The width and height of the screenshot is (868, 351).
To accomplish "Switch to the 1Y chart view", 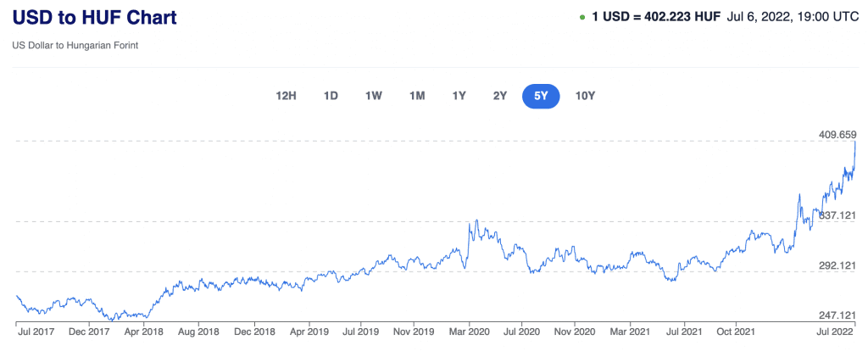I will coord(459,96).
